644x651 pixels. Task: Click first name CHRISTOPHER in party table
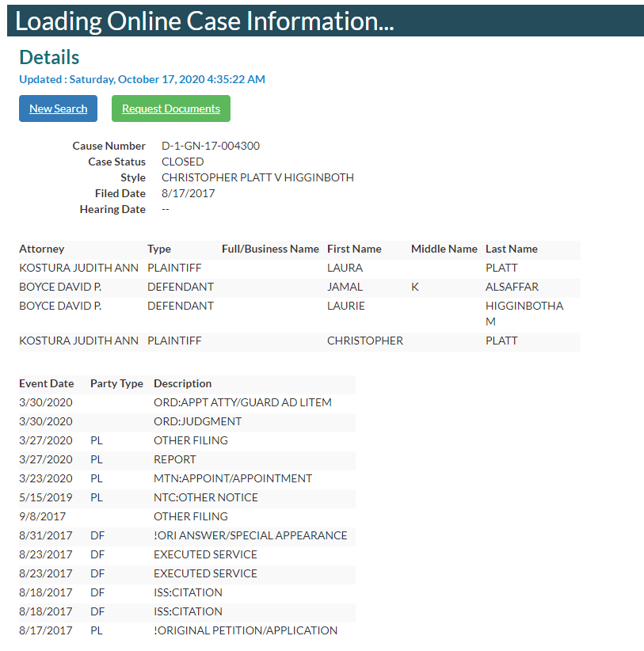pyautogui.click(x=365, y=341)
